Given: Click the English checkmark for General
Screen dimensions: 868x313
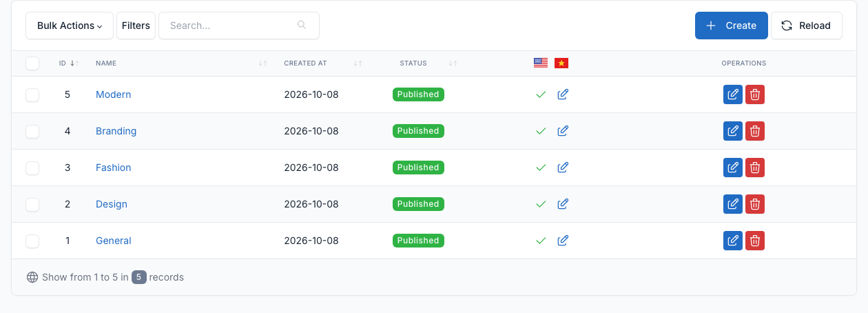Looking at the screenshot, I should 541,241.
